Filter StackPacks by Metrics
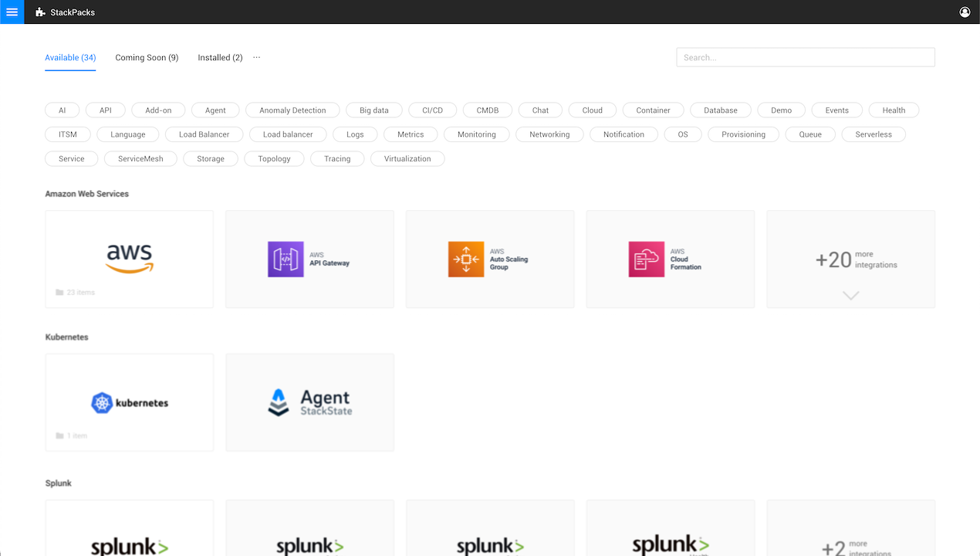 tap(411, 134)
